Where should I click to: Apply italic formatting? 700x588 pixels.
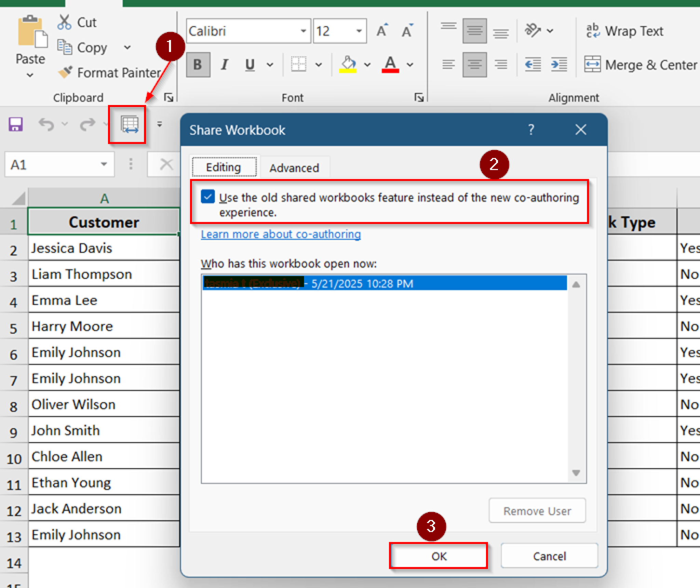coord(224,64)
